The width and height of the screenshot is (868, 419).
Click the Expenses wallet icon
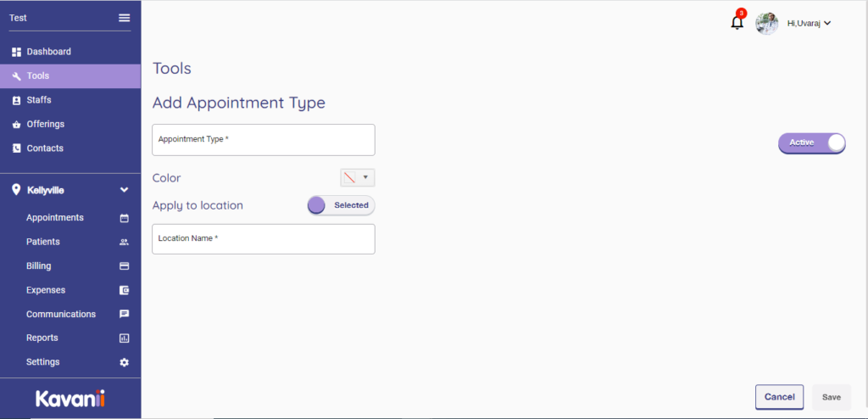pyautogui.click(x=125, y=290)
